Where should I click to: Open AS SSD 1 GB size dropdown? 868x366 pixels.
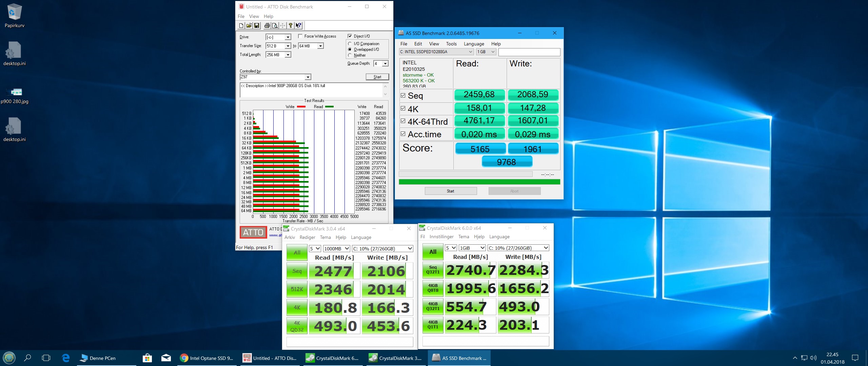coord(486,52)
